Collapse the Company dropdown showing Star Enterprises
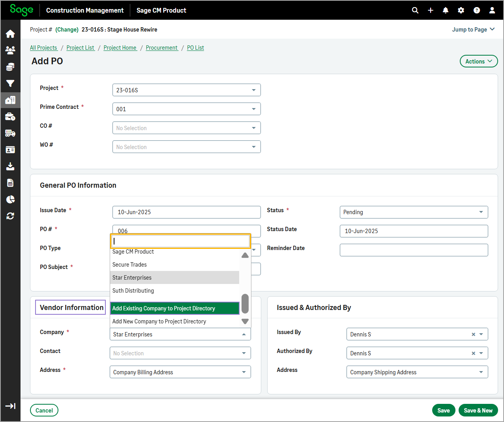504x422 pixels. tap(180, 334)
